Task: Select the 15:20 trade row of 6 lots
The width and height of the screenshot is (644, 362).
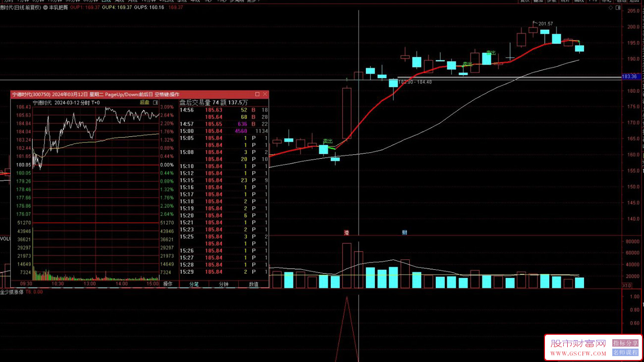Action: (224, 216)
